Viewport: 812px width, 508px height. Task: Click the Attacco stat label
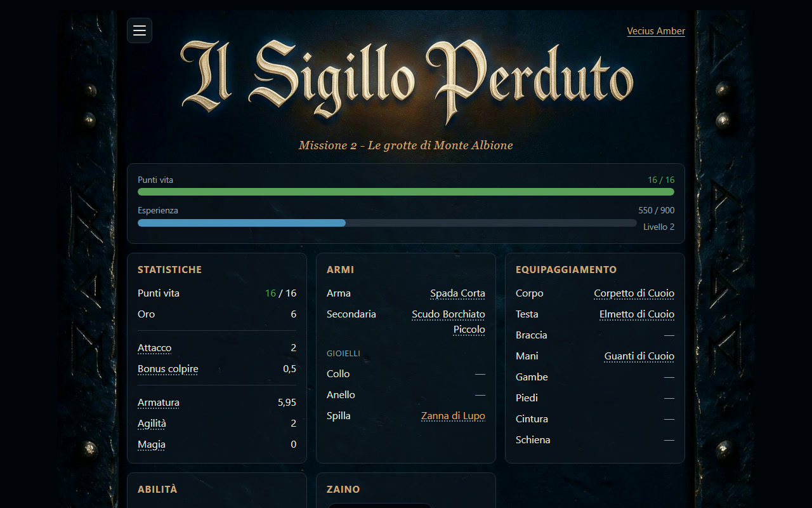click(154, 348)
